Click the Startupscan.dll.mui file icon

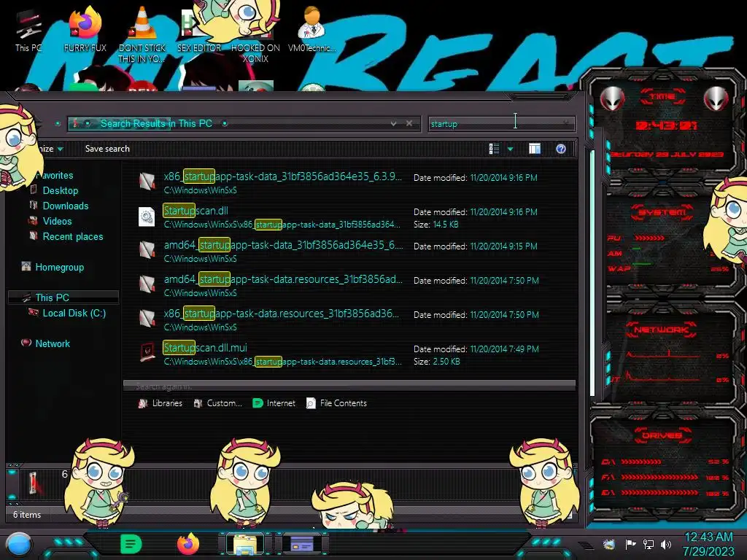pyautogui.click(x=147, y=353)
